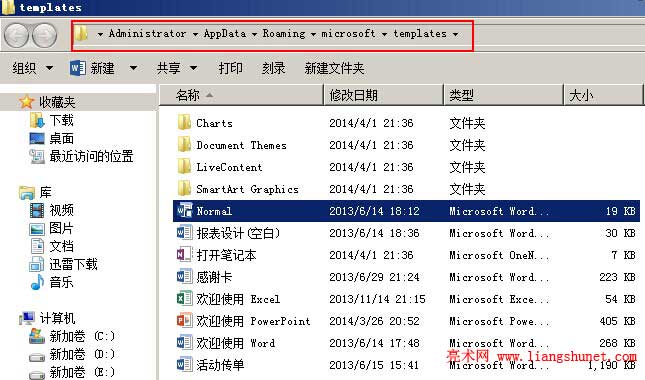Click the Forward navigation arrow button

tap(44, 35)
